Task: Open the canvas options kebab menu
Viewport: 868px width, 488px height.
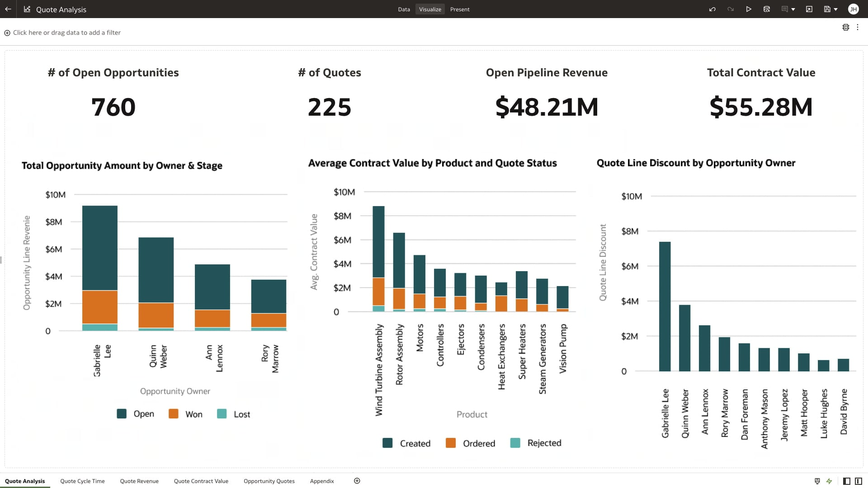Action: (859, 27)
